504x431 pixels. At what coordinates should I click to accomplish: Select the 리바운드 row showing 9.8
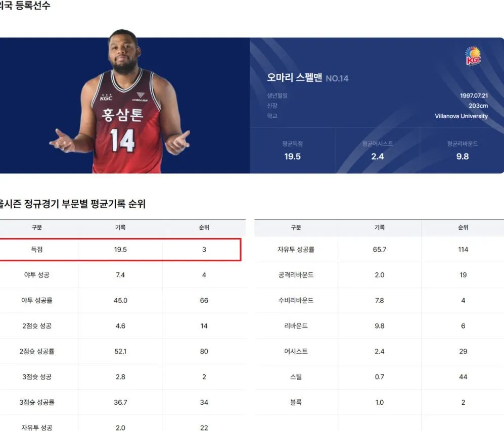(379, 326)
